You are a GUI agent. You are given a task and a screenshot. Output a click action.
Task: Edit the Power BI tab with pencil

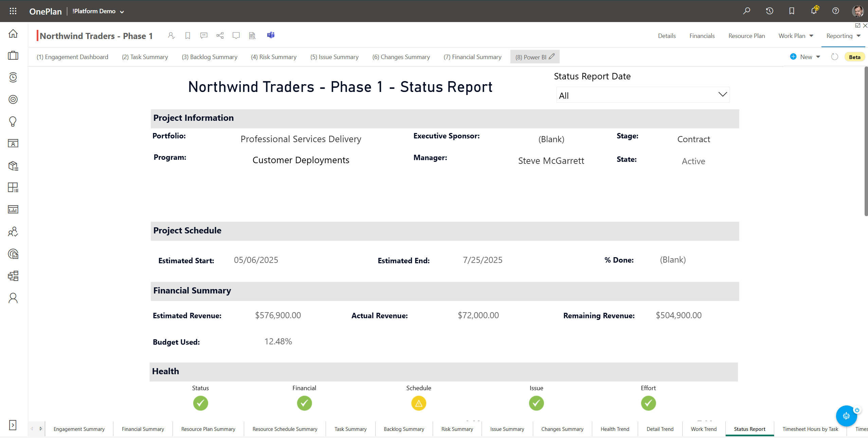pos(552,56)
